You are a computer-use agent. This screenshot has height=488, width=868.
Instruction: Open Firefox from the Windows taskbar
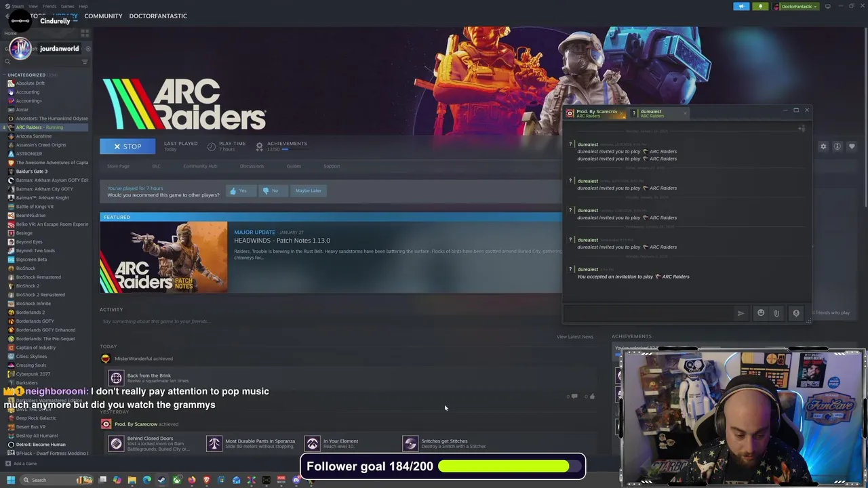(191, 480)
